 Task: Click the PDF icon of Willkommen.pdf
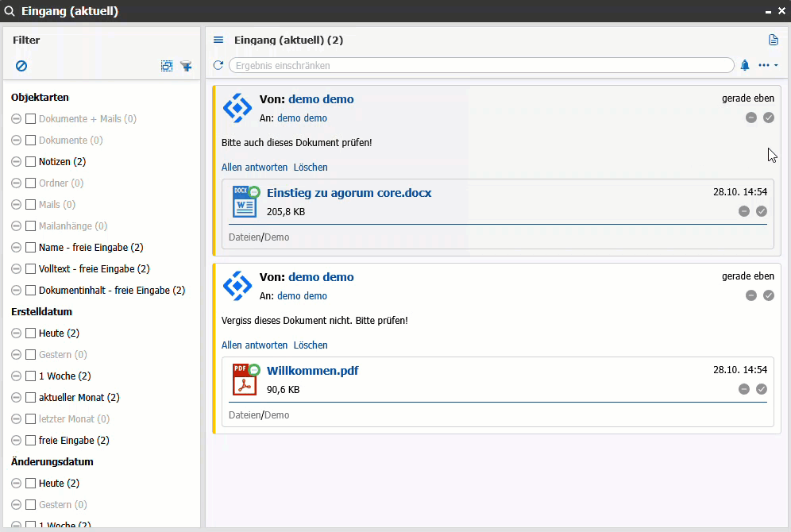(245, 380)
